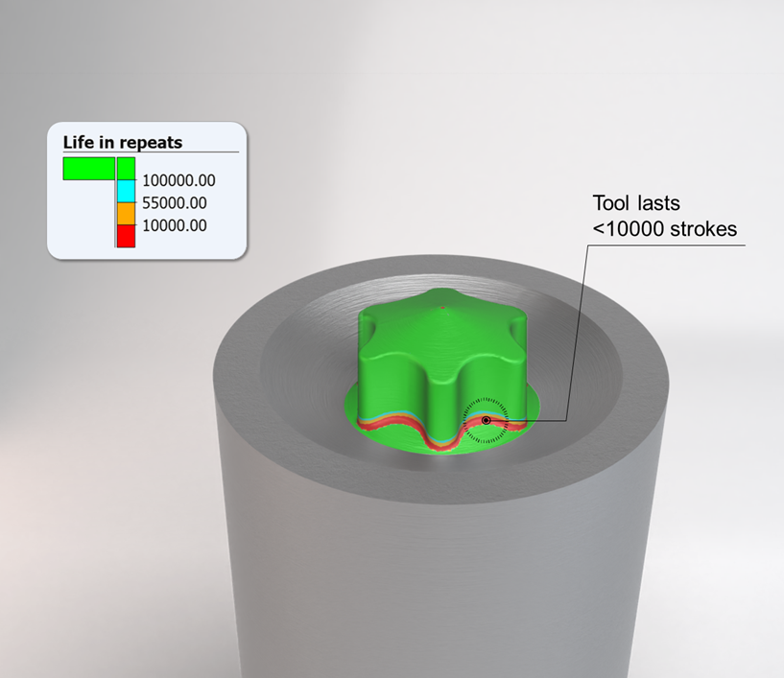Click the "Tool lasts <10000 strokes" annotation

pyautogui.click(x=664, y=216)
